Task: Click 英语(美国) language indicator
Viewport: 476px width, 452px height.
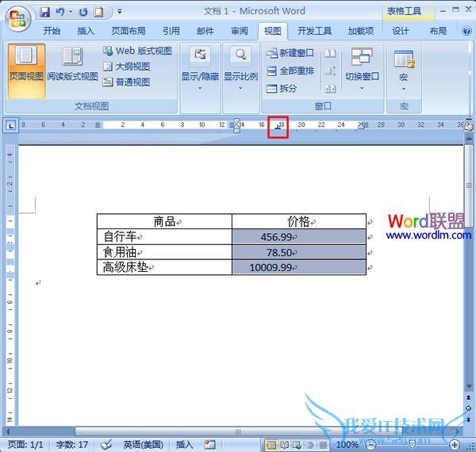Action: tap(144, 445)
